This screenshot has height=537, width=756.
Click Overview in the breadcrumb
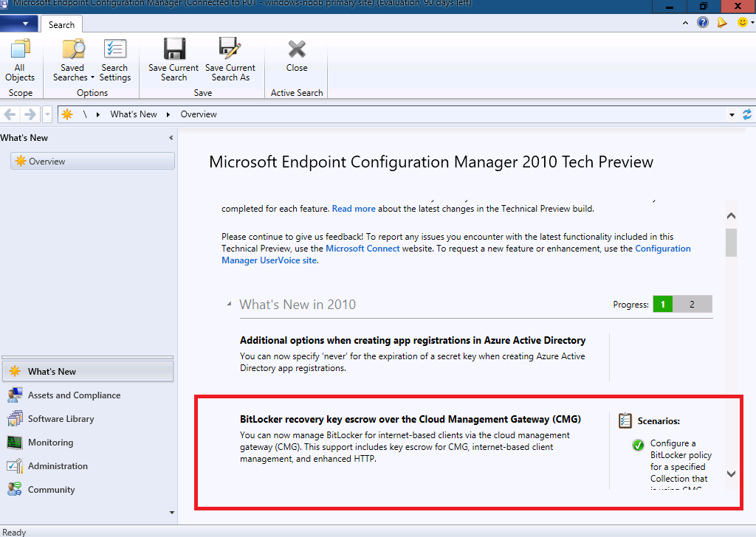[x=199, y=114]
